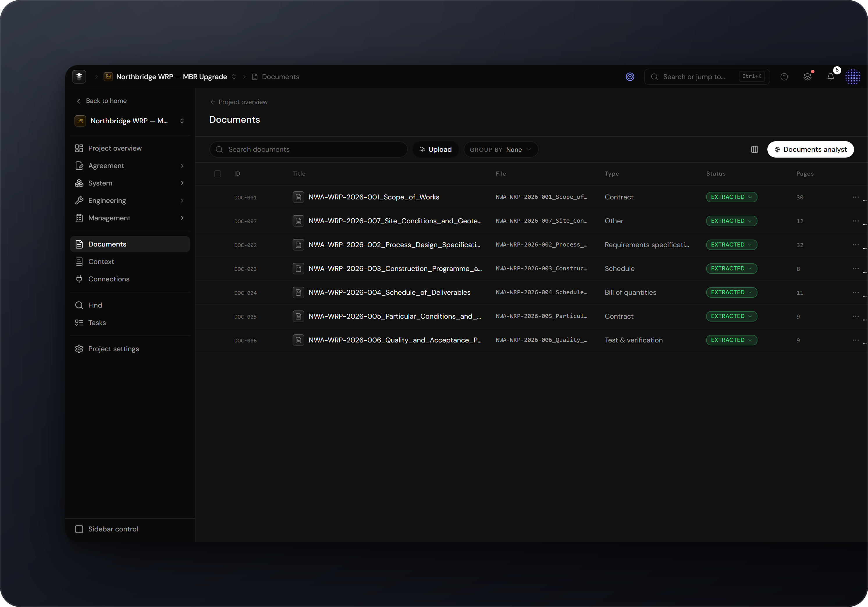Open the EXTRACTED status dropdown for DOC-006
The image size is (868, 607).
coord(731,340)
